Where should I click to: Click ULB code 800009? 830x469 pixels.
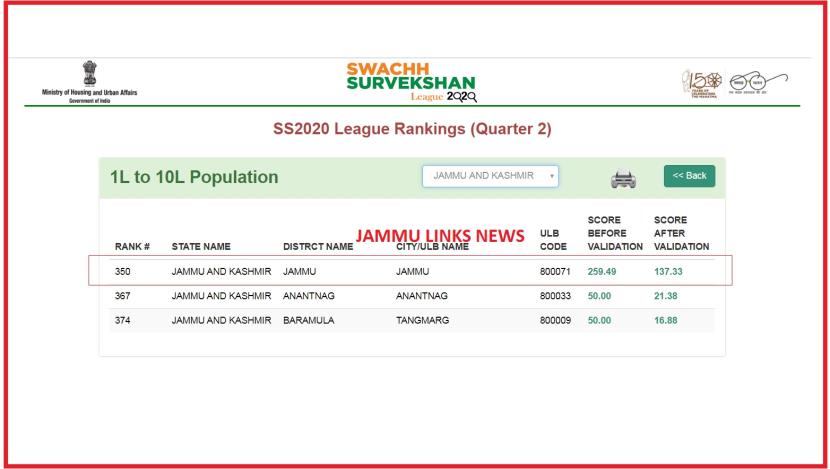(555, 320)
